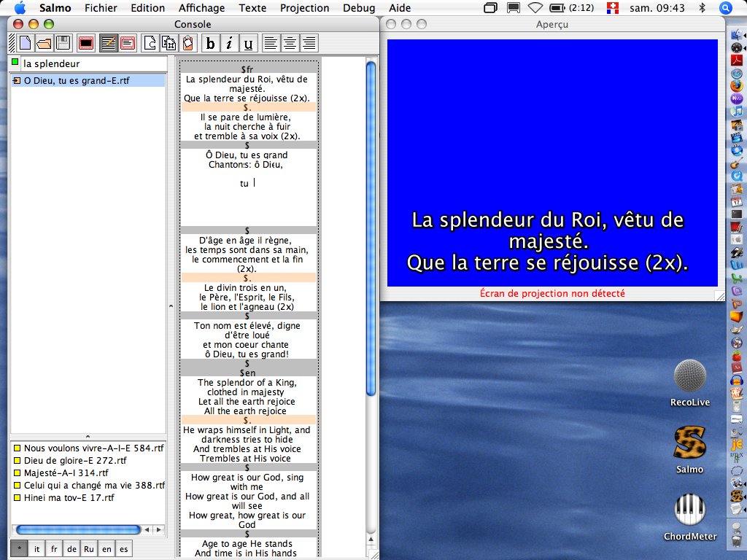Open the Fichier menu
The height and width of the screenshot is (560, 747).
pos(101,8)
